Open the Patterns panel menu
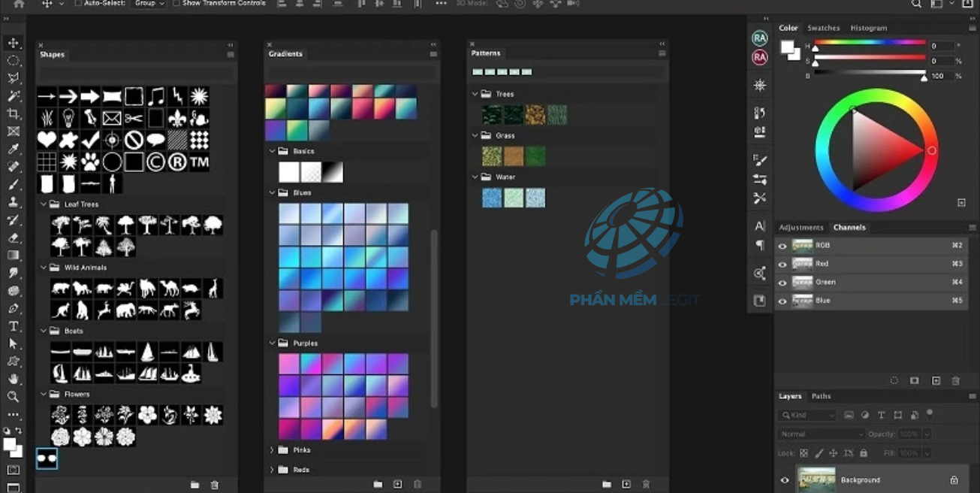Viewport: 980px width, 493px height. click(x=662, y=53)
